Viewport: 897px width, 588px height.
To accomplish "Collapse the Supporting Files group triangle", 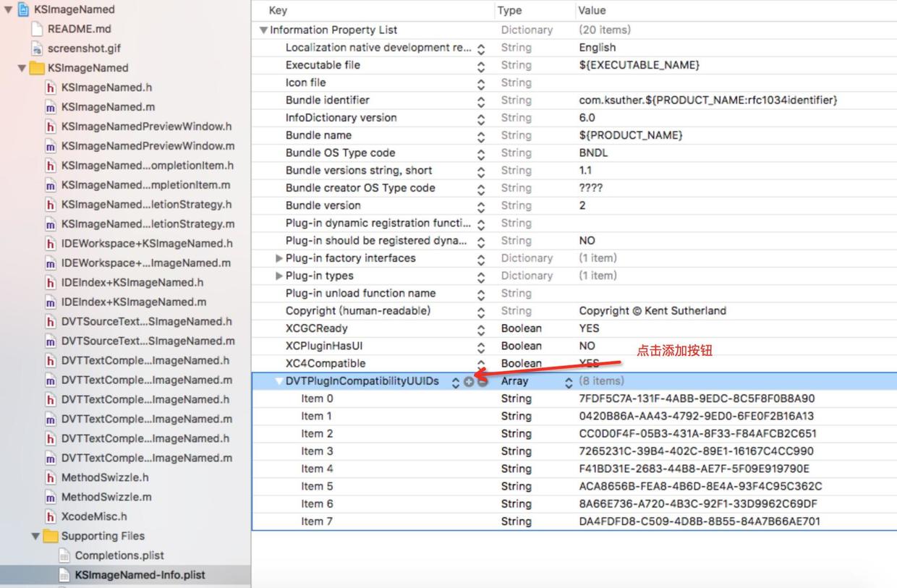I will pyautogui.click(x=35, y=537).
